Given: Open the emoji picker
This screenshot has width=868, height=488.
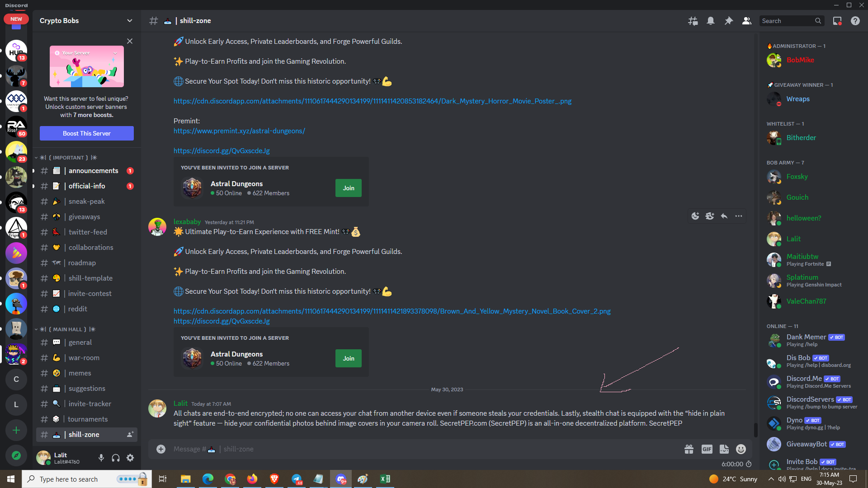Looking at the screenshot, I should click(741, 449).
